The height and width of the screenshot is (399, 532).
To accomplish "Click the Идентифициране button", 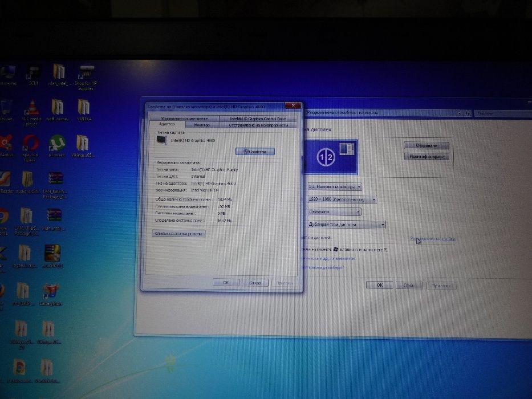I will pos(427,156).
